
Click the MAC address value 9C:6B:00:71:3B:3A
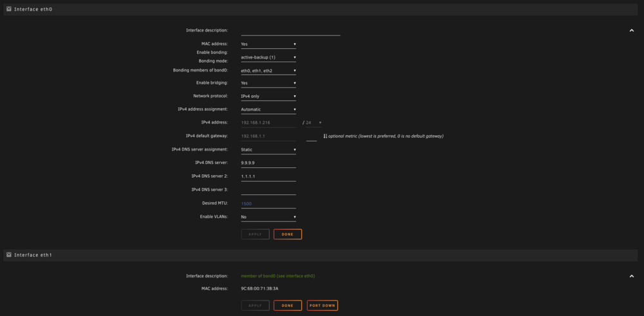[x=260, y=288]
